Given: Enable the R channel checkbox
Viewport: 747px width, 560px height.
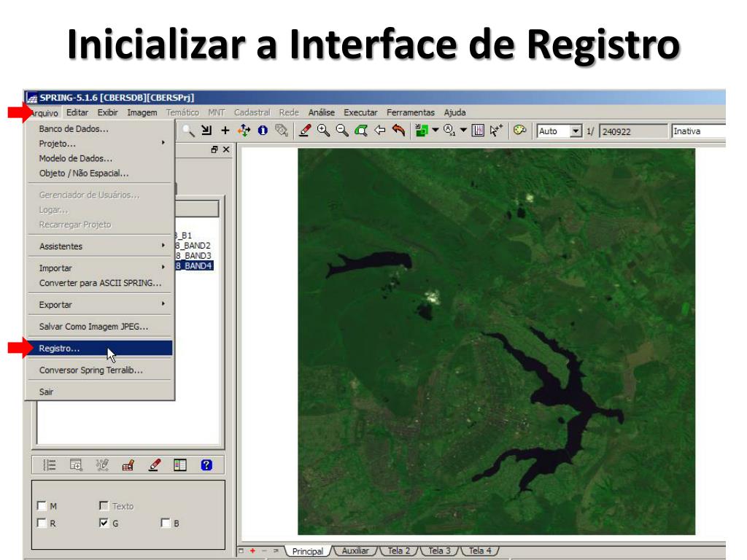Looking at the screenshot, I should click(x=42, y=523).
